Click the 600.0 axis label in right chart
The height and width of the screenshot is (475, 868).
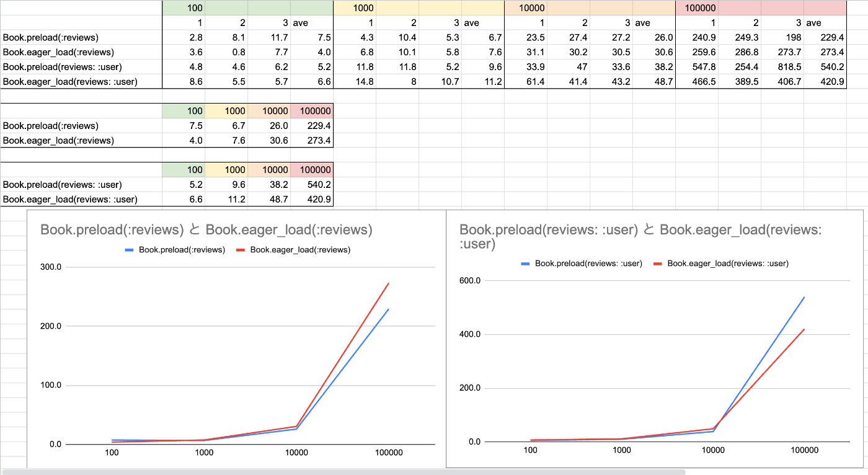click(469, 280)
